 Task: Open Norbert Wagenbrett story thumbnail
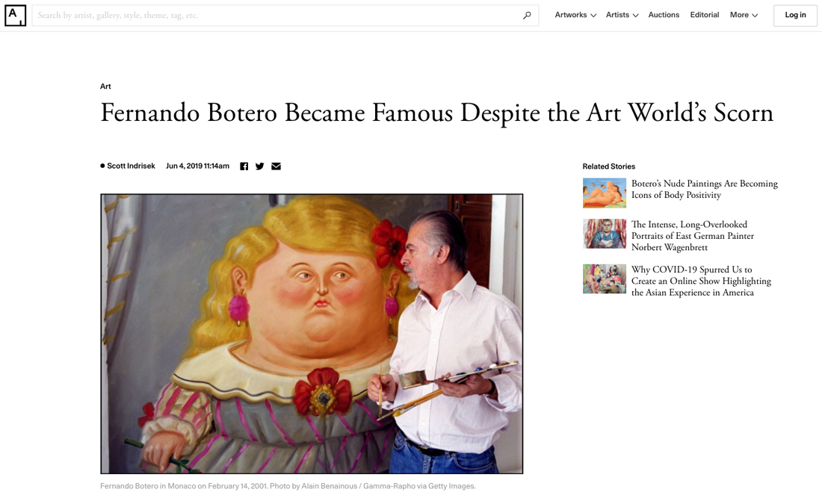click(x=604, y=234)
